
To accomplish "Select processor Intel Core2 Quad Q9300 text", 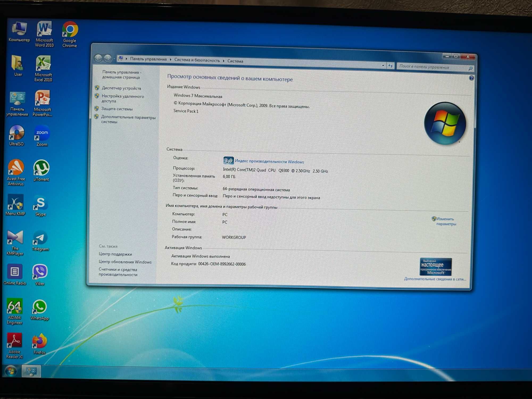I will [275, 170].
